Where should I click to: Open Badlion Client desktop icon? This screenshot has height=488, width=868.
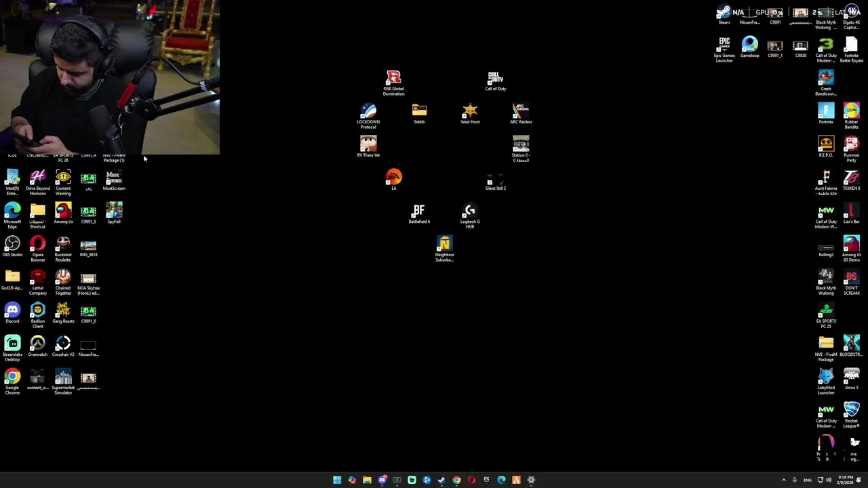click(x=37, y=315)
